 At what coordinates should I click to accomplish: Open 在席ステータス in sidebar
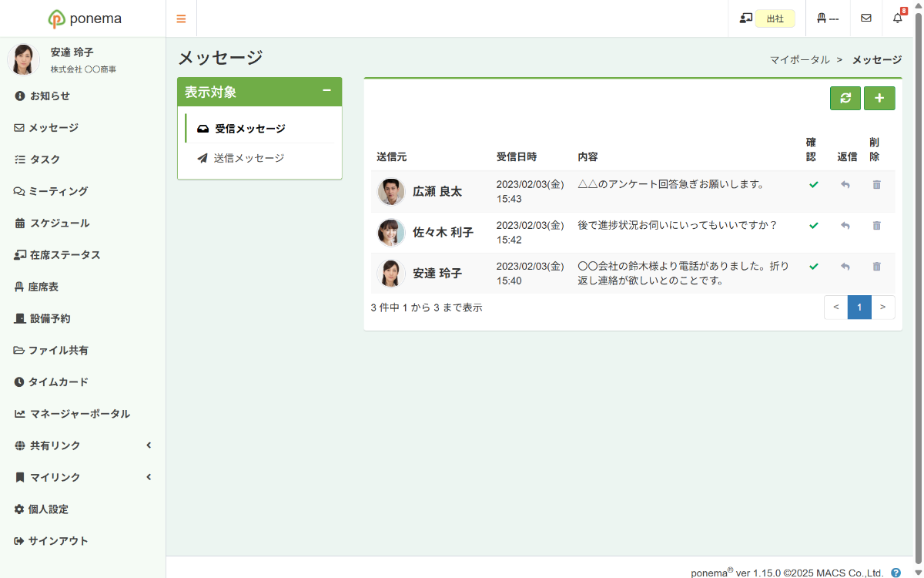pos(82,254)
